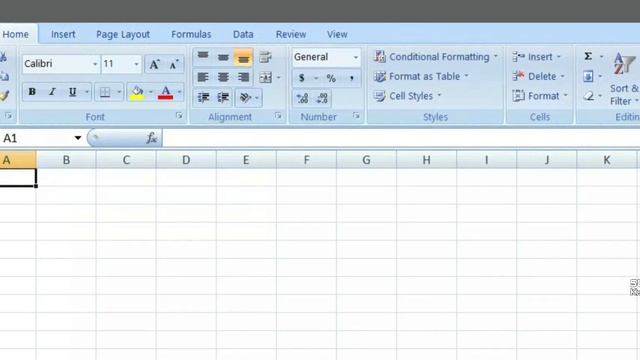Select column H header
This screenshot has height=360, width=640.
coord(427,160)
